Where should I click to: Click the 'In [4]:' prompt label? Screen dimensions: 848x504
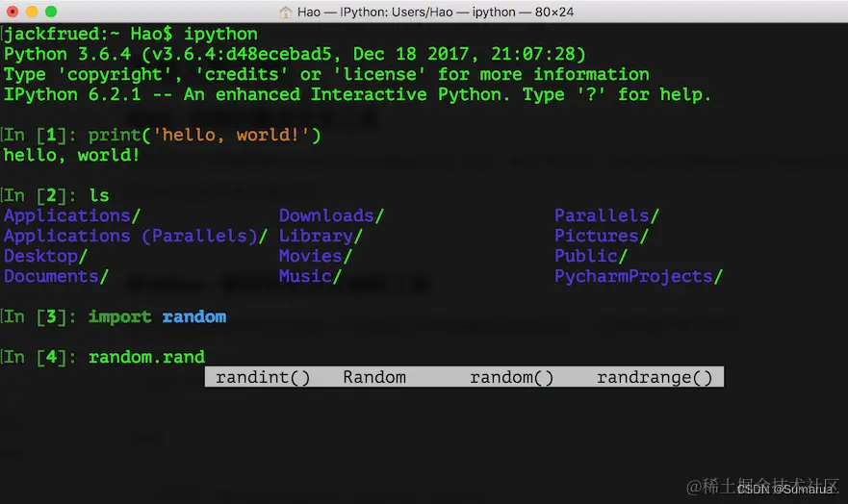(40, 357)
